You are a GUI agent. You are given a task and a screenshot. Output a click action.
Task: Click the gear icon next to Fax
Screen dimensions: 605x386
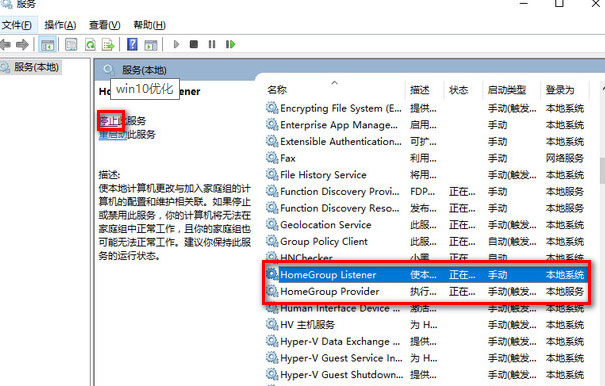pyautogui.click(x=272, y=158)
